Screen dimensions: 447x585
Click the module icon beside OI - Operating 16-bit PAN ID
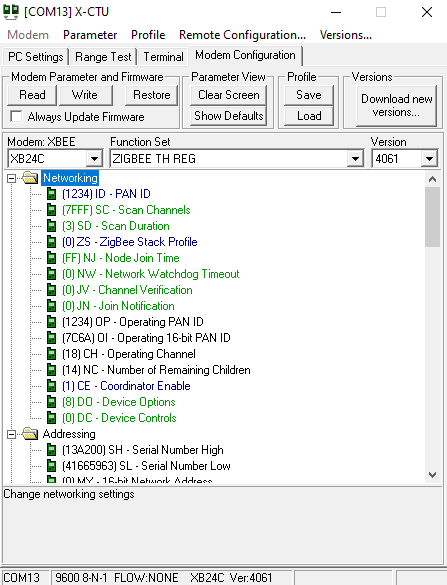[51, 338]
